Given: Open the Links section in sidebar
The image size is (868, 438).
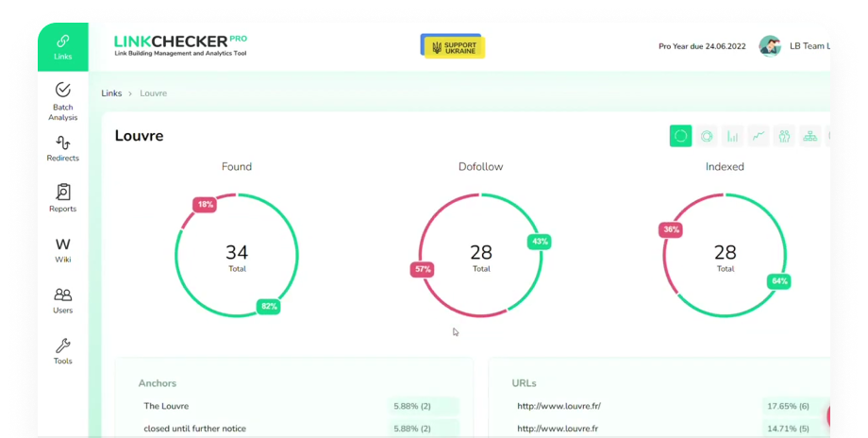Looking at the screenshot, I should 62,46.
